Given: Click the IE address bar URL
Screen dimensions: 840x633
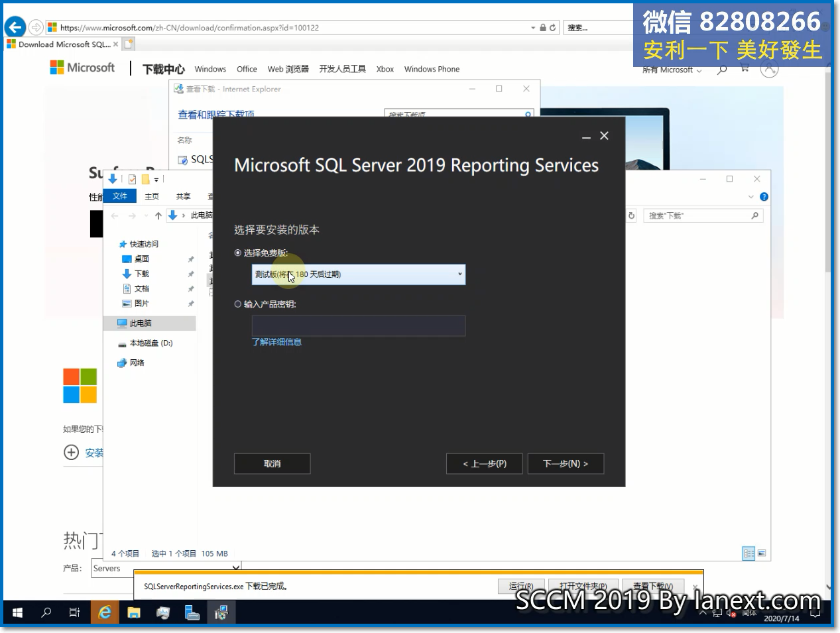Looking at the screenshot, I should tap(190, 28).
